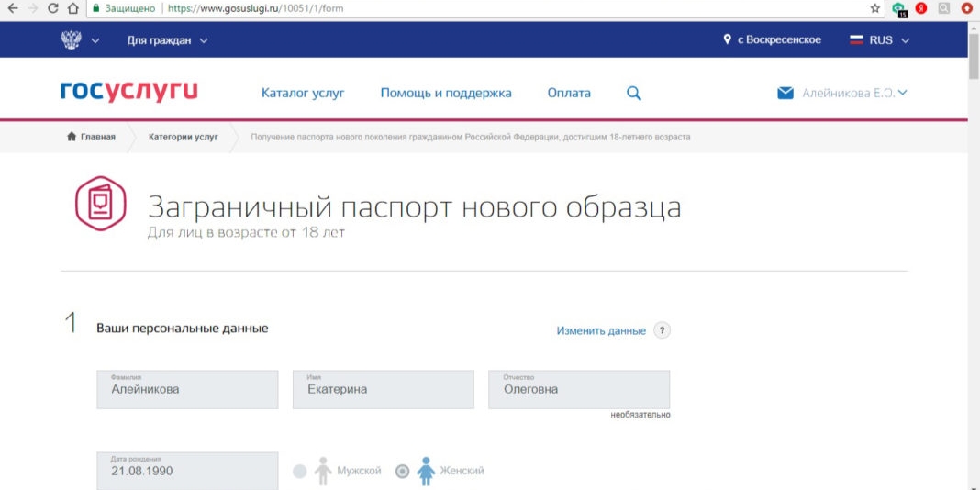This screenshot has width=980, height=490.
Task: Click the help question mark icon
Action: click(662, 330)
